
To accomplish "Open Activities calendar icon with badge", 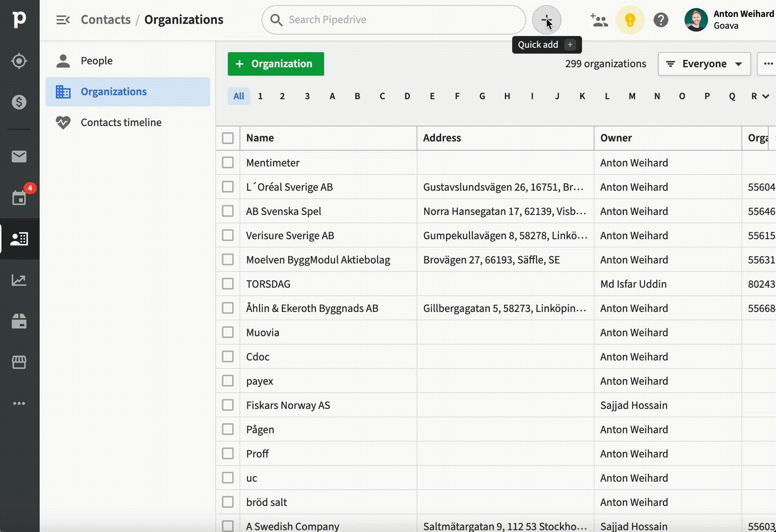I will 19,198.
